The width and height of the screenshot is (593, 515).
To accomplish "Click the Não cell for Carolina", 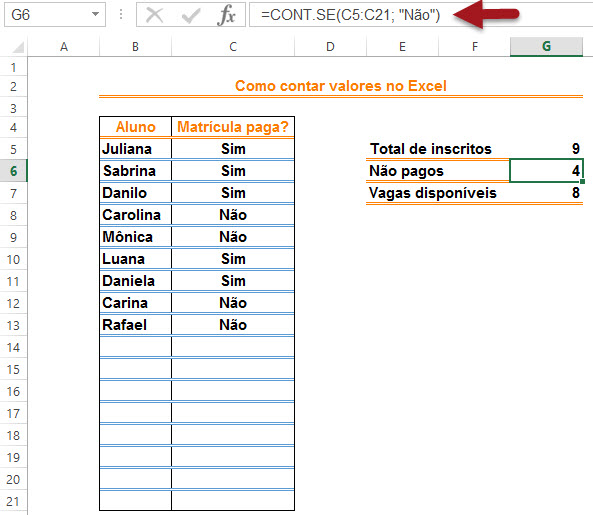I will coord(233,215).
